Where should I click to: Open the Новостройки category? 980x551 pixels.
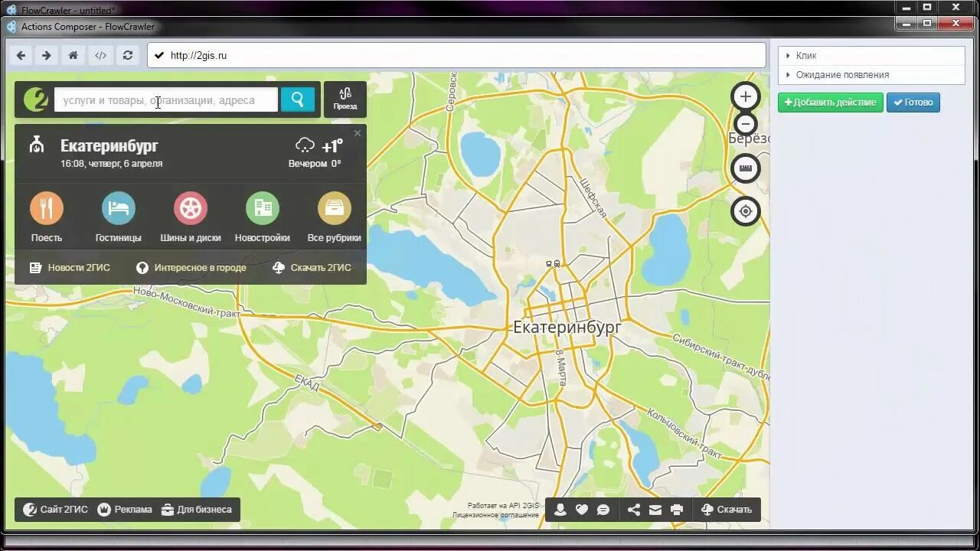tap(263, 217)
